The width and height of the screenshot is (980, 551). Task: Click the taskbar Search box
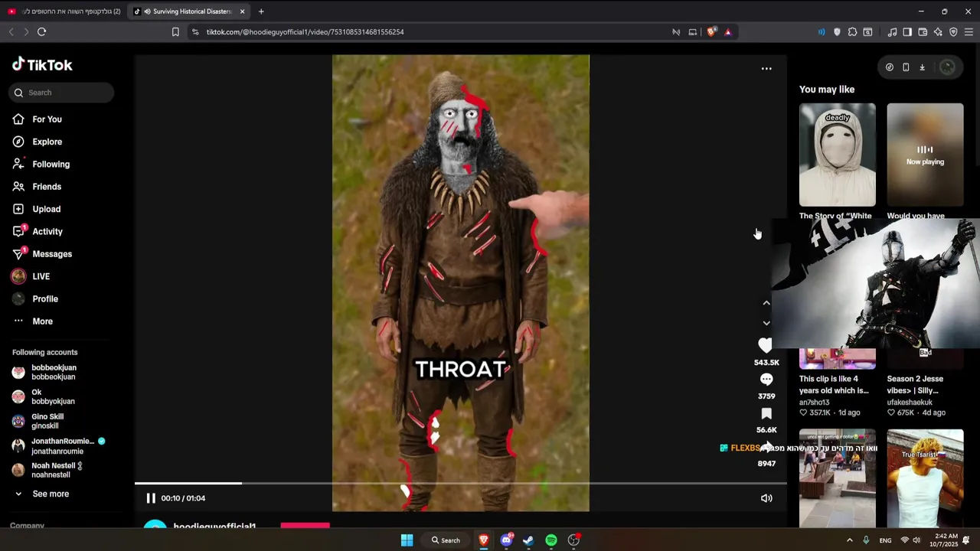click(446, 540)
